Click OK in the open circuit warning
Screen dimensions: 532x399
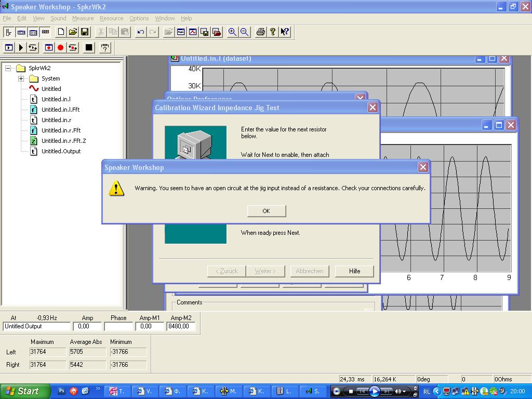point(267,211)
